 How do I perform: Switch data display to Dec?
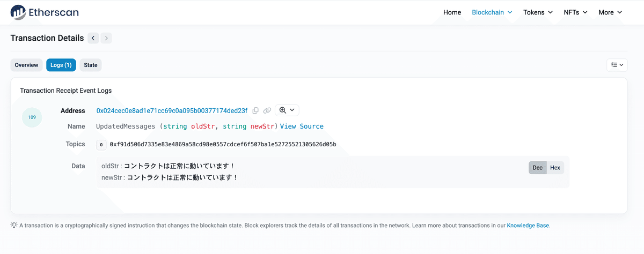coord(538,168)
